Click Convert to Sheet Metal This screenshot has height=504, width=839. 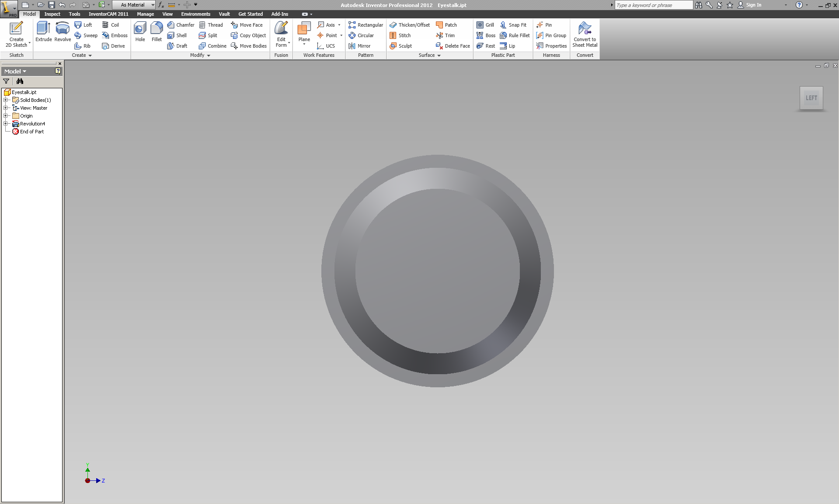(x=585, y=34)
